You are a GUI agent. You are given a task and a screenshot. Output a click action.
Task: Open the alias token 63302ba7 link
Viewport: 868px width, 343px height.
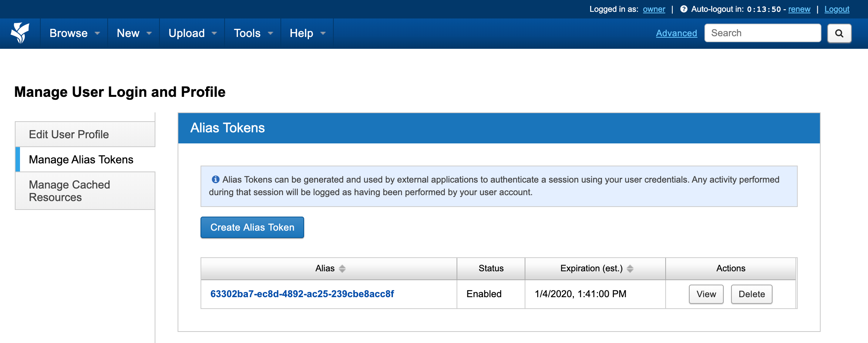302,294
